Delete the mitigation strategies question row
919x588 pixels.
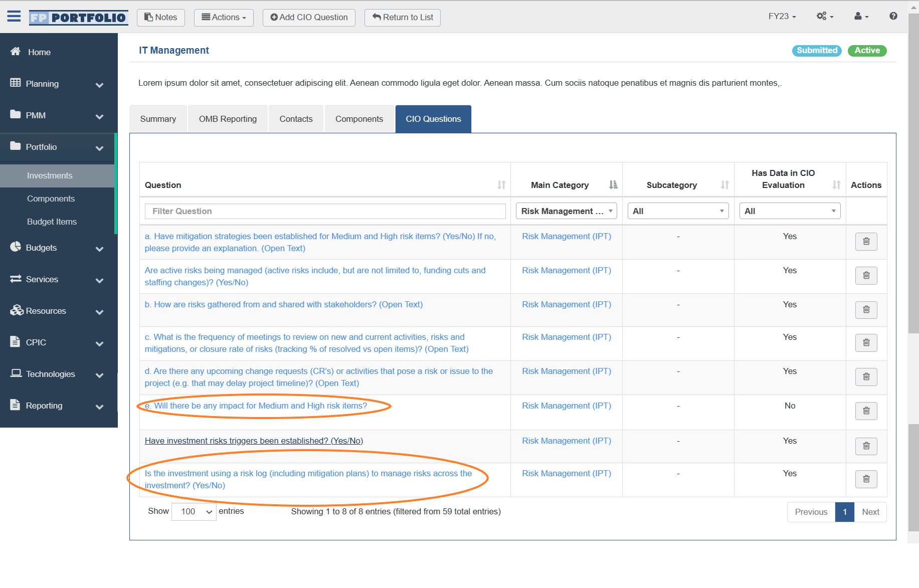(866, 242)
